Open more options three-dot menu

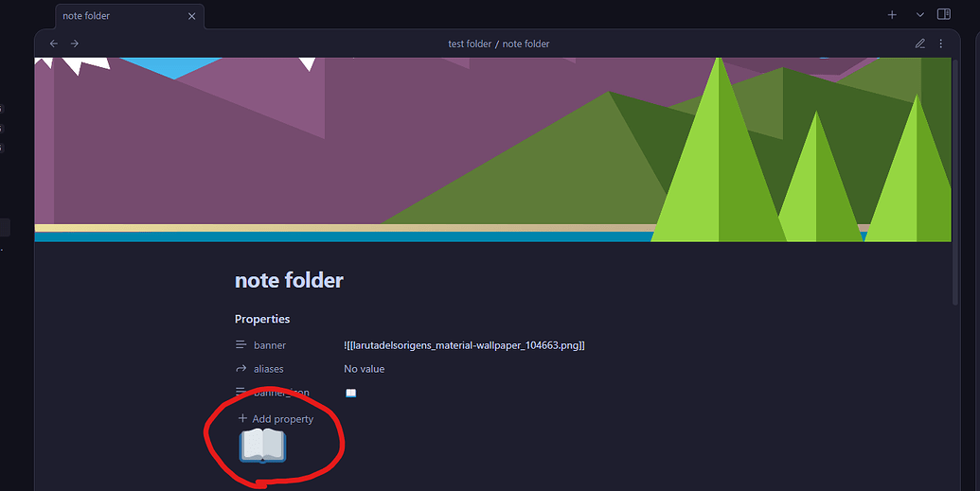pyautogui.click(x=940, y=44)
